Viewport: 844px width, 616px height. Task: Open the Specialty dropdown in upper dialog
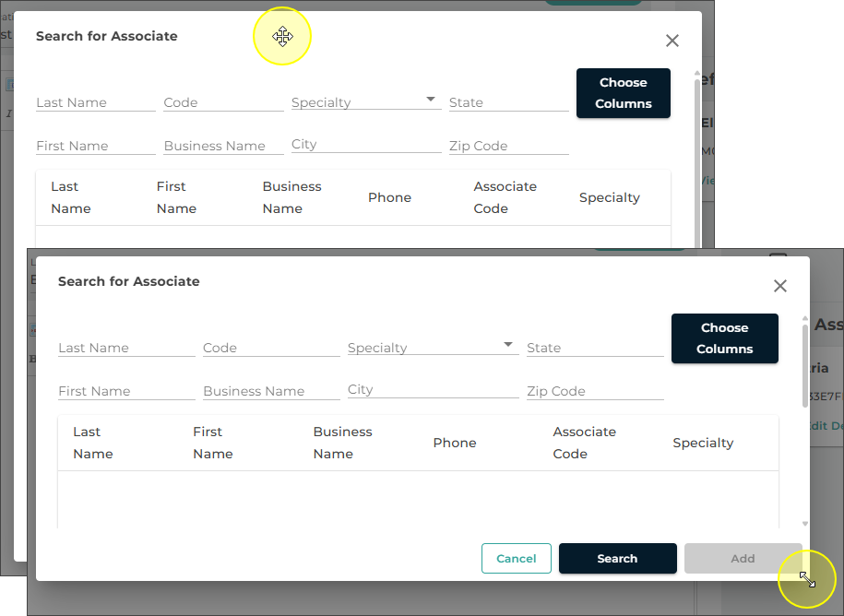pos(366,102)
